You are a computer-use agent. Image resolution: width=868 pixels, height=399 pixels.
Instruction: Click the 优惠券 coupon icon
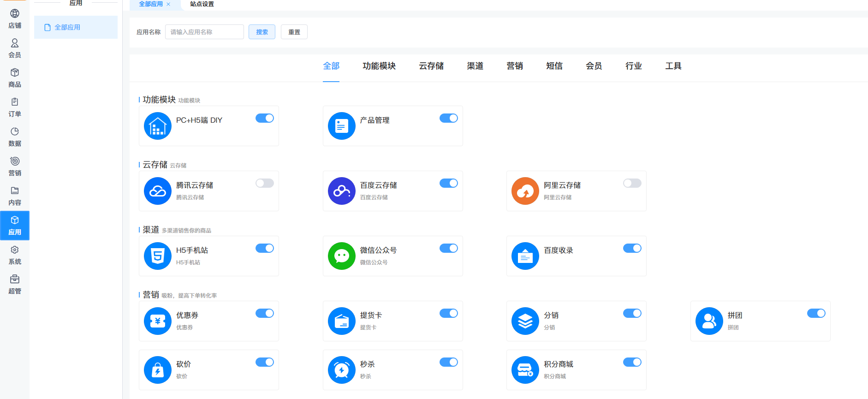pos(158,321)
